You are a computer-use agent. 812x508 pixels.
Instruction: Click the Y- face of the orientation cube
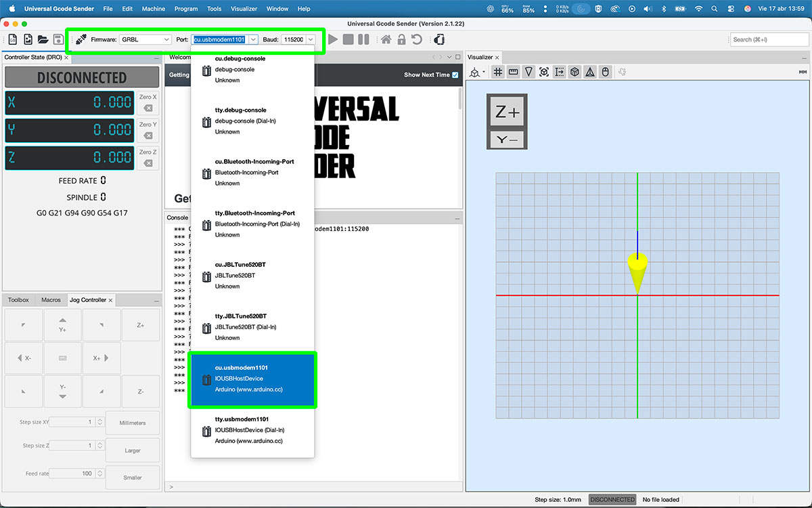point(507,140)
